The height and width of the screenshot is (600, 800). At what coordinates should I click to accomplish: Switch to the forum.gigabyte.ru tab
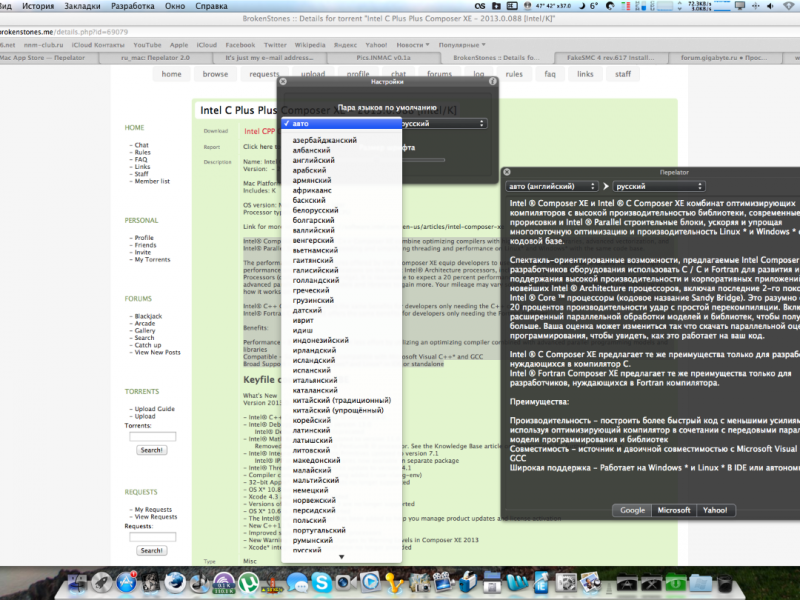point(723,58)
